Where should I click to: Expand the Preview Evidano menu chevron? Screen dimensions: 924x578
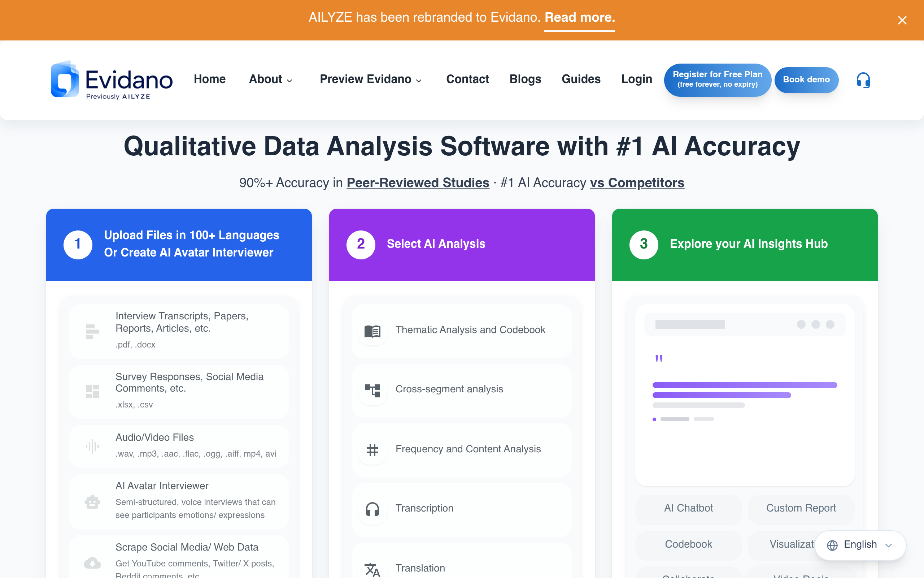pos(419,81)
